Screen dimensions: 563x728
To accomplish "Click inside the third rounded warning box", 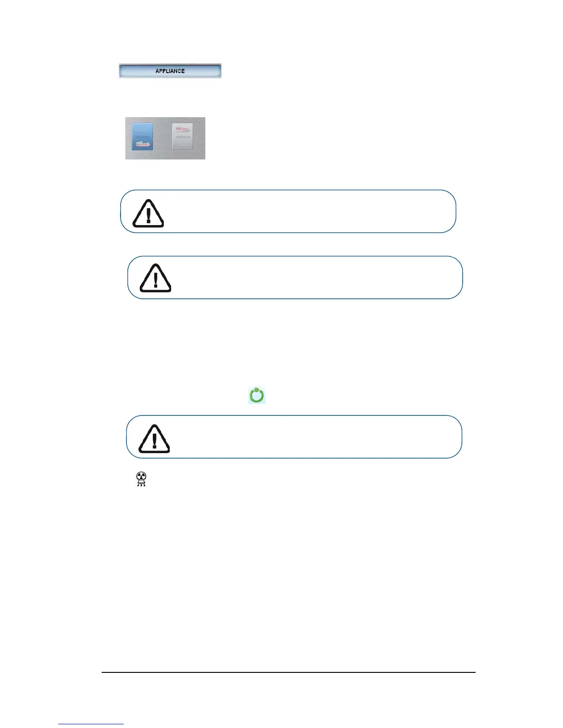I will click(294, 437).
